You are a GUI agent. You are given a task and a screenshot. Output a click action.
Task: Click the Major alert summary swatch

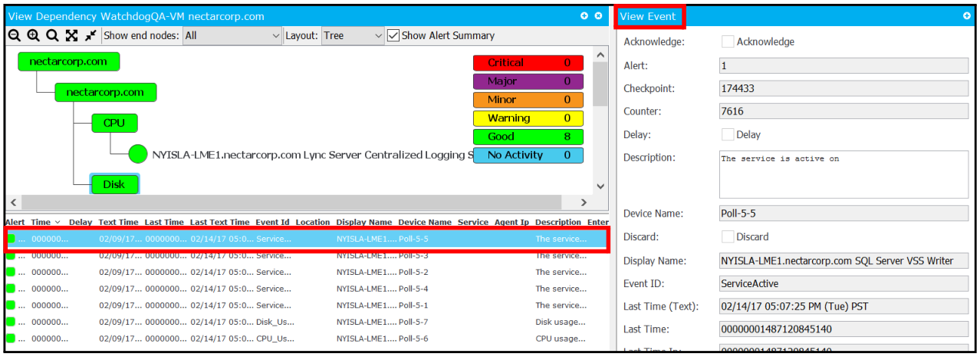(x=528, y=81)
